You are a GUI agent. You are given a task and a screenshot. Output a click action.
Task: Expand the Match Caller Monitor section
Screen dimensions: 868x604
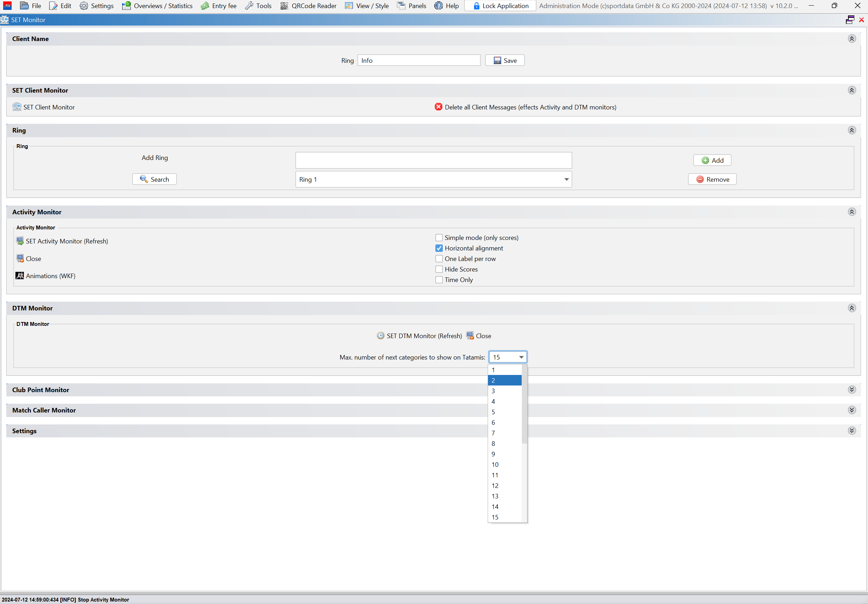coord(852,410)
